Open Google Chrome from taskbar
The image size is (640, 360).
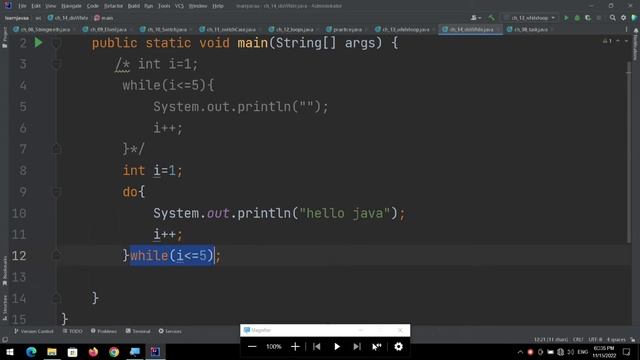pos(114,352)
